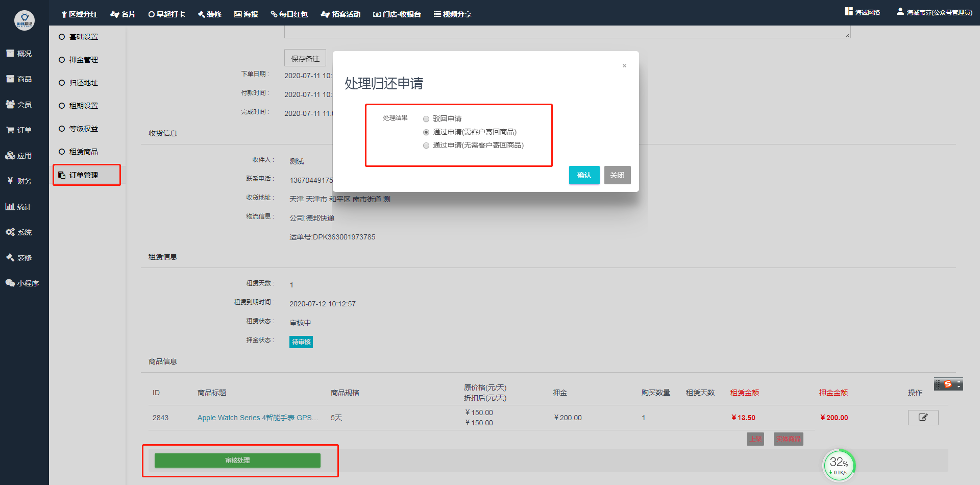Open the 订单 sidebar section
This screenshot has width=980, height=485.
pyautogui.click(x=19, y=130)
